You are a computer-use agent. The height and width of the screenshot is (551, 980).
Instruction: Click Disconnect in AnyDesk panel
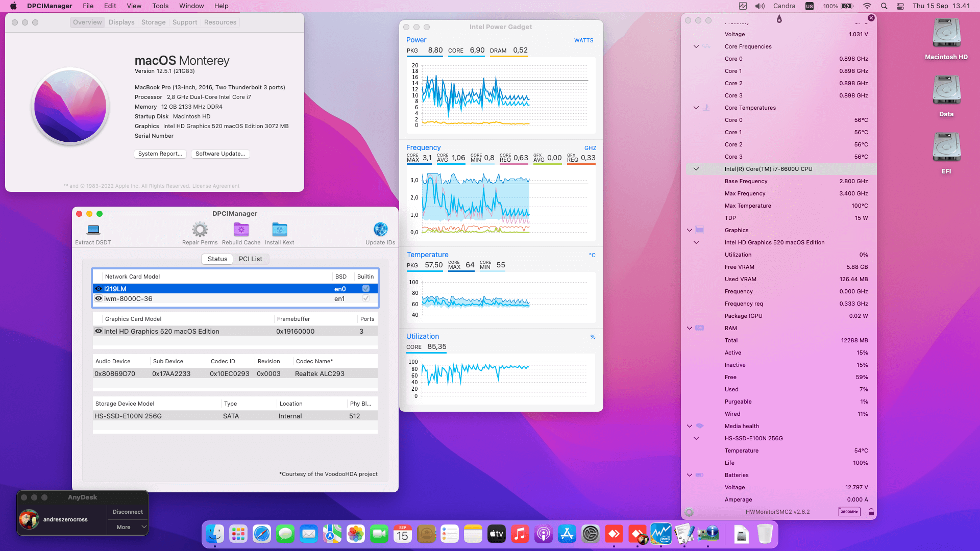(x=128, y=512)
